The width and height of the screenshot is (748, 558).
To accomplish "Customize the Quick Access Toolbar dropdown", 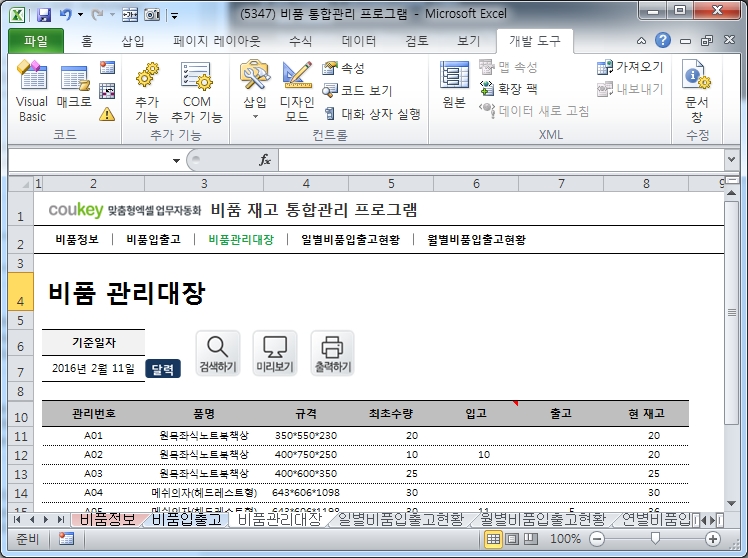I will click(175, 16).
